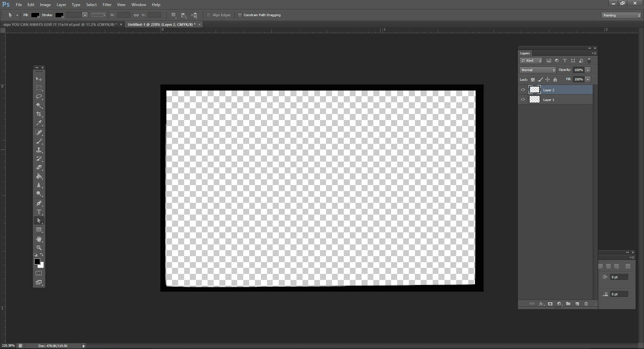Select the Pen tool

point(39,203)
